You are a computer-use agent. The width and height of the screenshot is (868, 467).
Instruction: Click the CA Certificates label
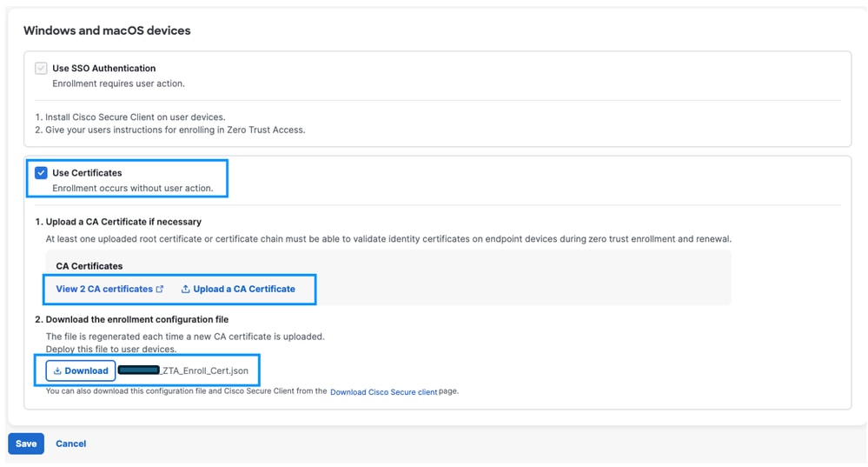click(x=89, y=266)
